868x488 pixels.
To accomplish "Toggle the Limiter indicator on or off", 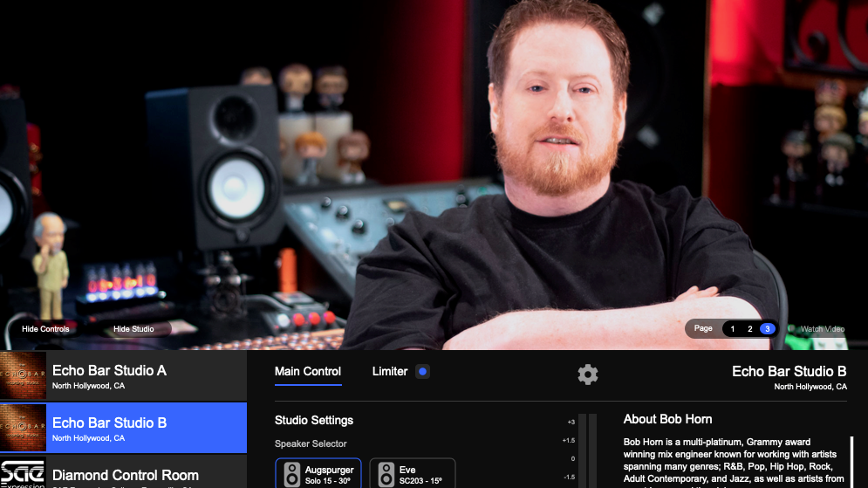I will (x=422, y=372).
